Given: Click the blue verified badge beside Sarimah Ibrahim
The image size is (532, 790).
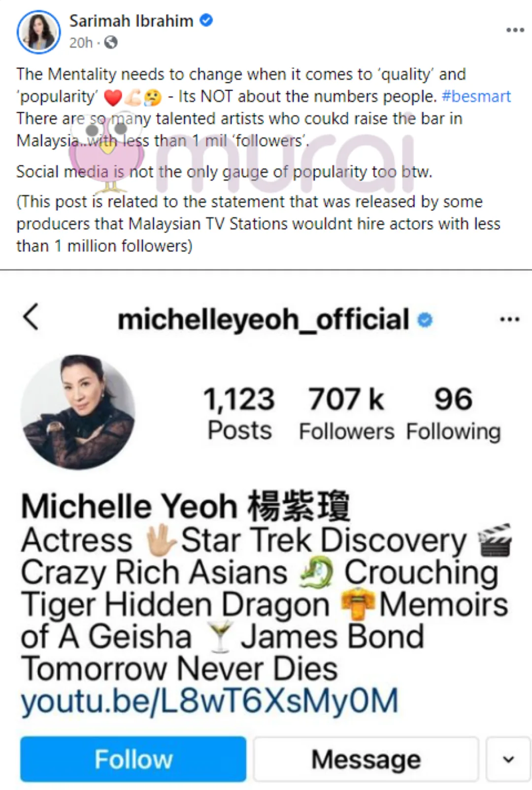Looking at the screenshot, I should [206, 20].
